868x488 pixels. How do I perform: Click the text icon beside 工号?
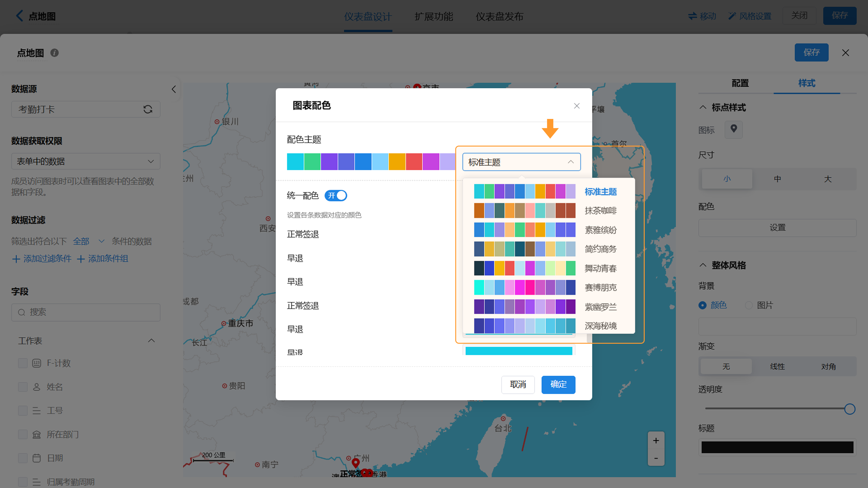pos(36,410)
